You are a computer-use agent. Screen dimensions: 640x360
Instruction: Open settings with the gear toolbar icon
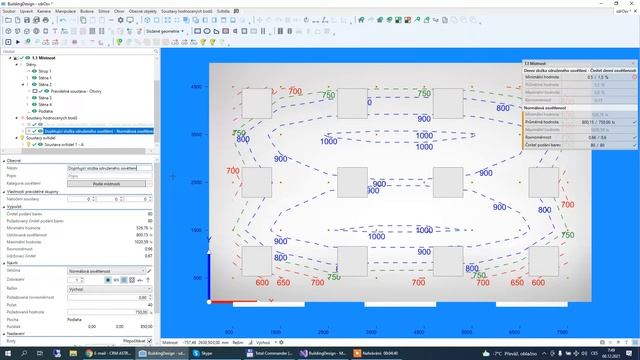pos(120,20)
